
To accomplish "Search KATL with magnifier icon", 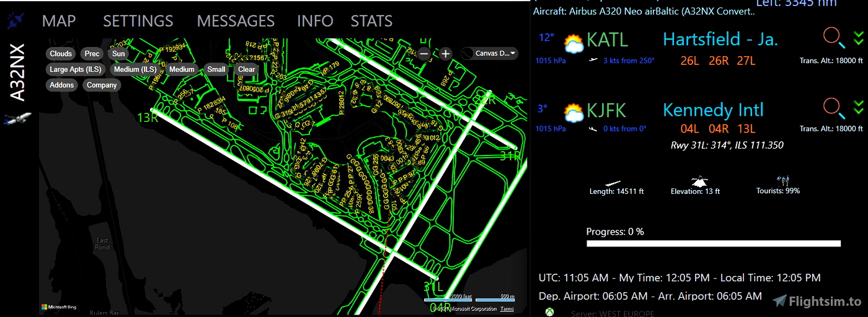I will tap(834, 38).
